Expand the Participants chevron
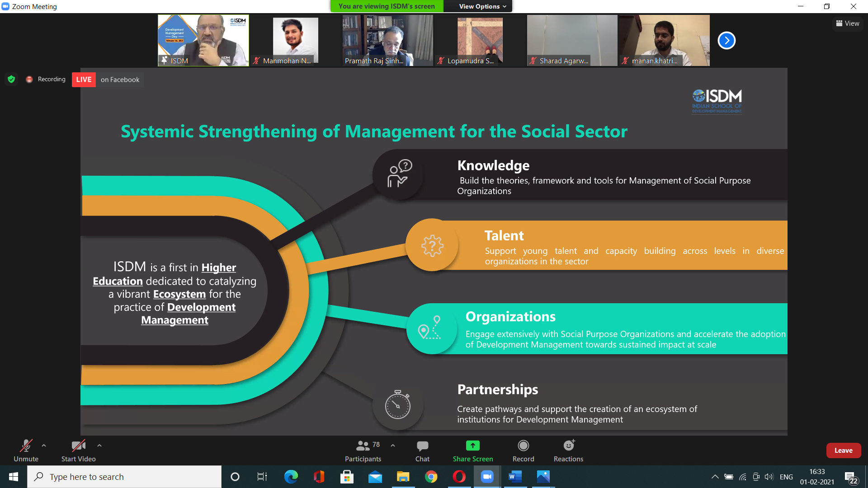 [392, 445]
